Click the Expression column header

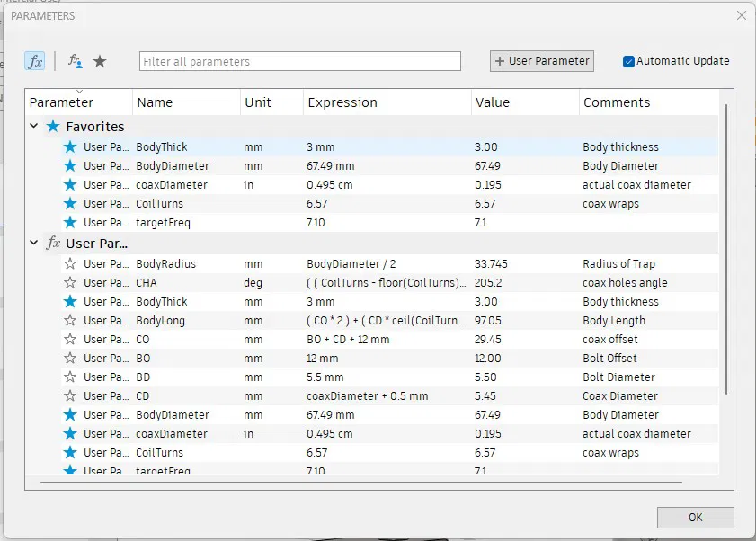point(342,102)
